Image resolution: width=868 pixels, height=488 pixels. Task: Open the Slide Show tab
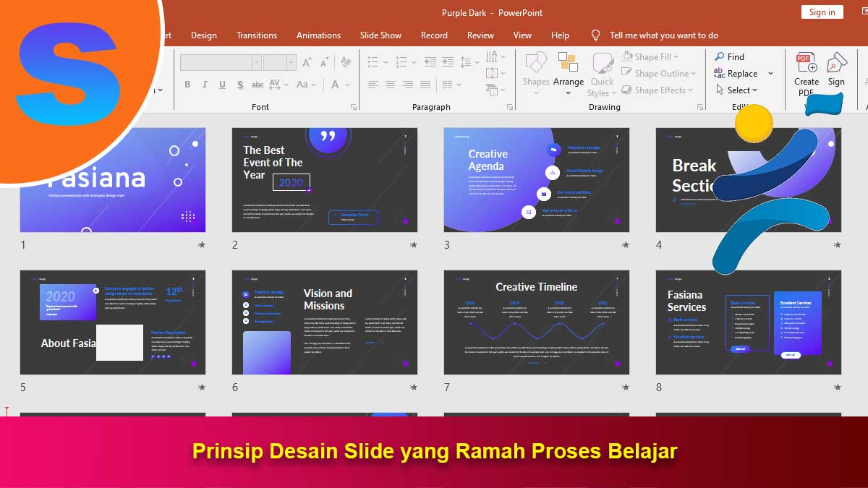380,35
